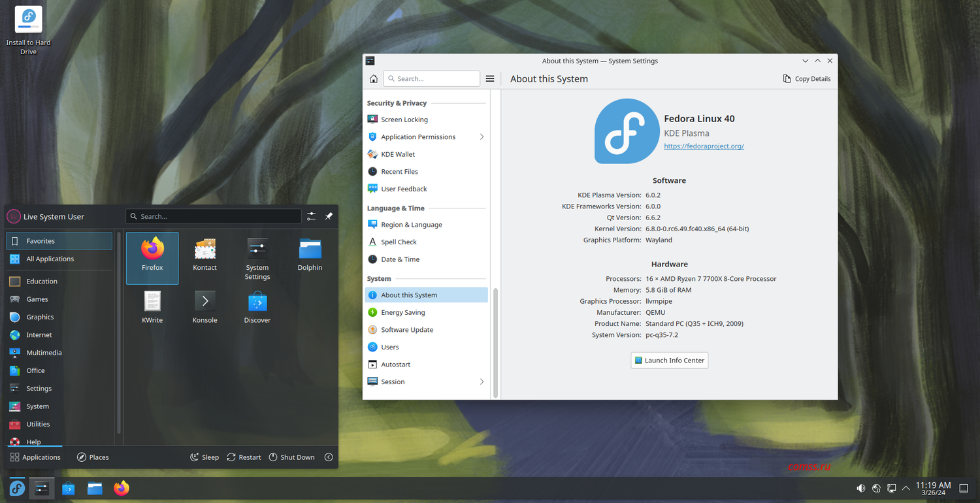The height and width of the screenshot is (503, 980).
Task: Open the Utilities category
Action: coord(59,424)
